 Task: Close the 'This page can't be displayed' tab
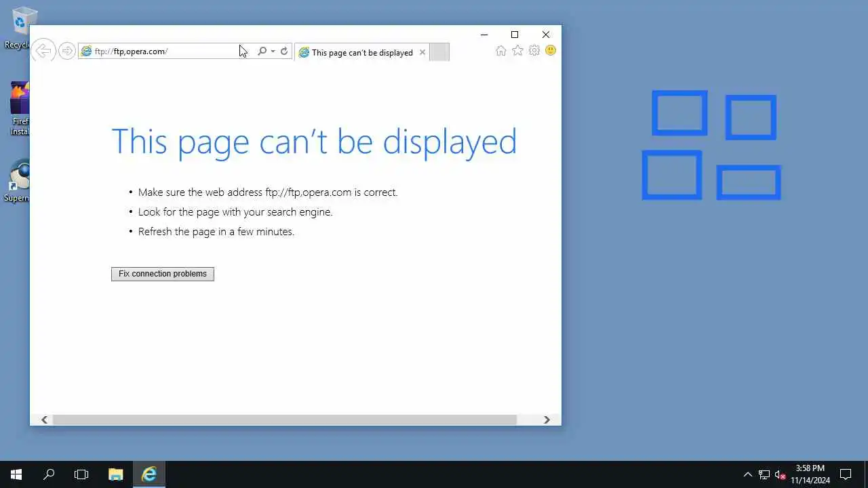(422, 52)
